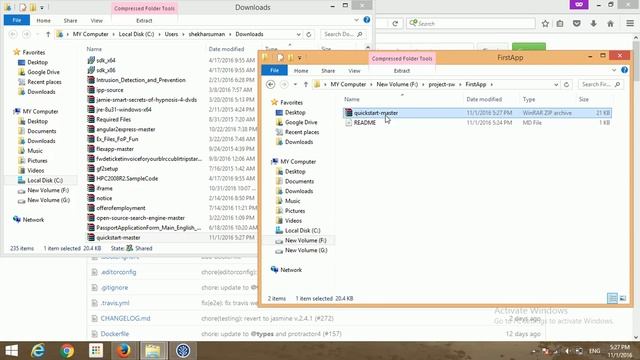Image resolution: width=640 pixels, height=360 pixels.
Task: Open address history dropdown in FirstApp window
Action: point(556,84)
